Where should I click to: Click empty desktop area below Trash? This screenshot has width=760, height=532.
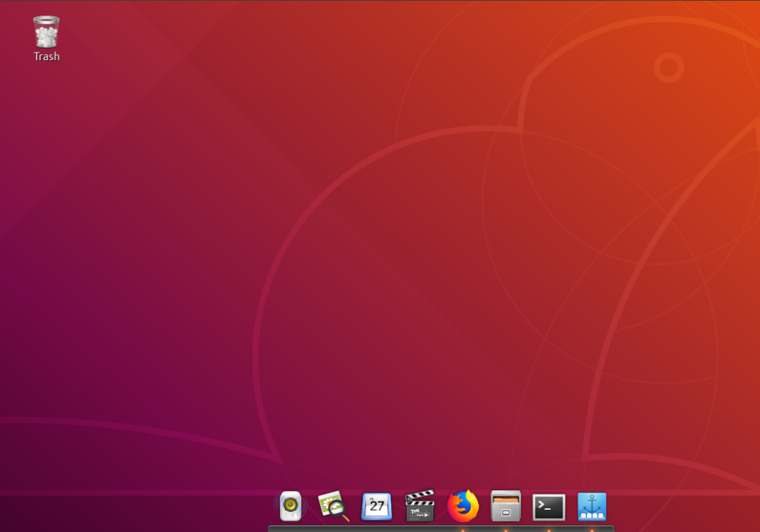[46, 148]
